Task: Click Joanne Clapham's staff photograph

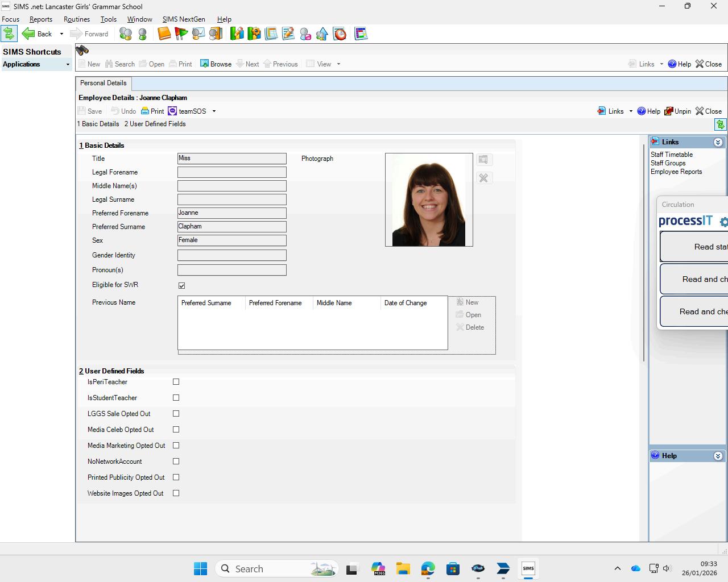Action: tap(429, 199)
